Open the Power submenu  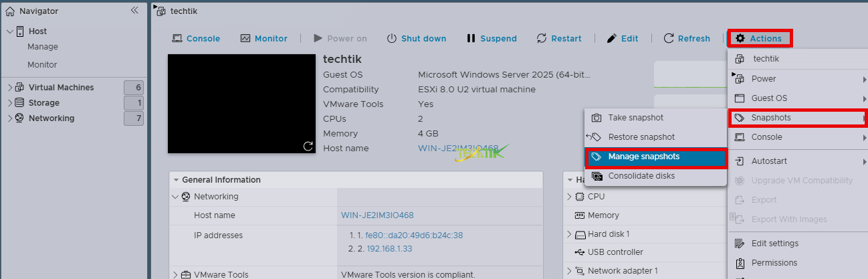[x=798, y=79]
